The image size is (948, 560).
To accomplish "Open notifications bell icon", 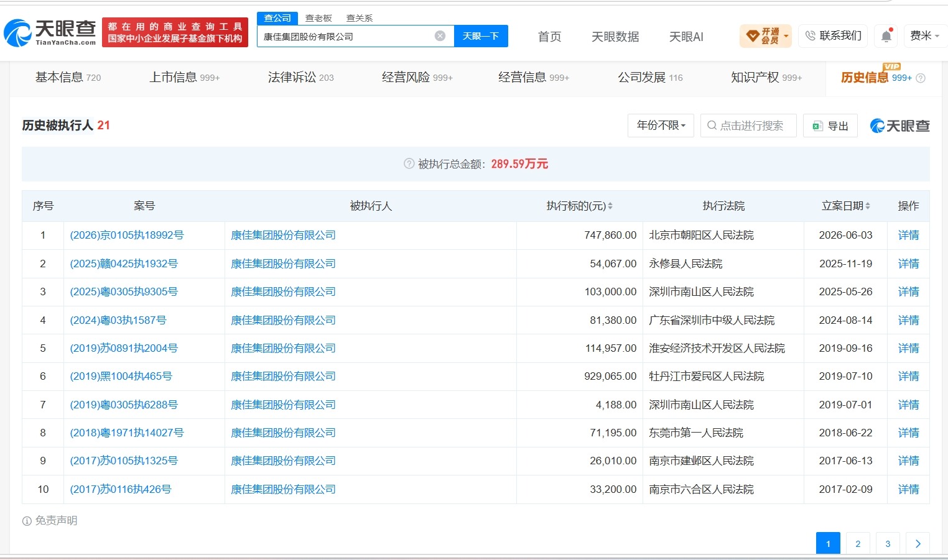I will coord(886,36).
